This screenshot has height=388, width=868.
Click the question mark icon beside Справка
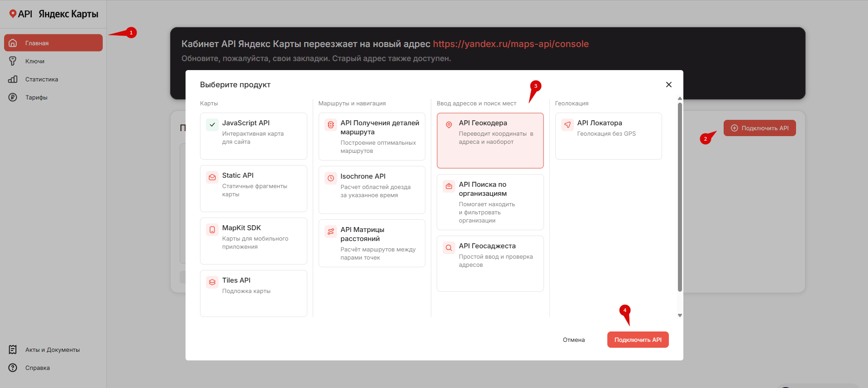13,368
